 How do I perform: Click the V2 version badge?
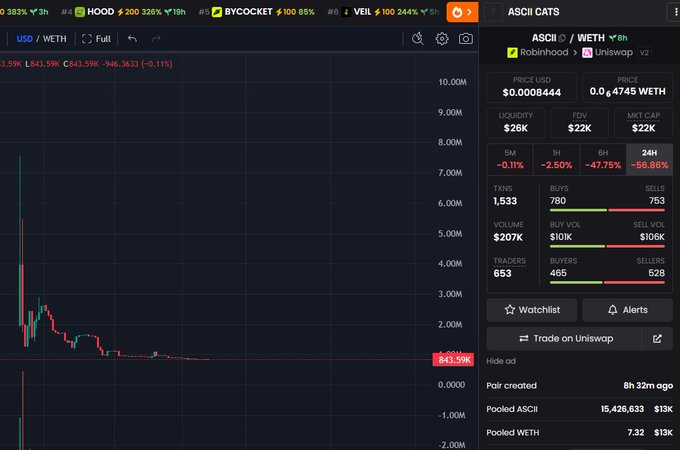coord(644,53)
